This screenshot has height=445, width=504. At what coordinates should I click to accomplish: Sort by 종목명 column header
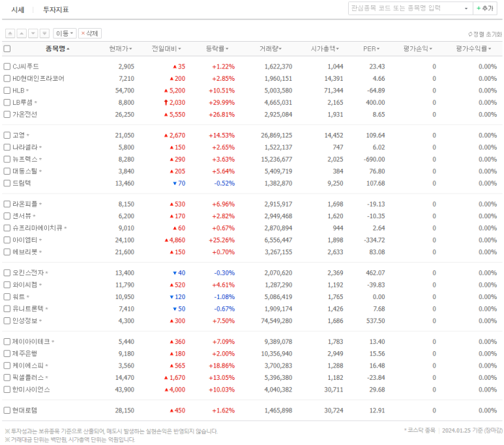(57, 49)
